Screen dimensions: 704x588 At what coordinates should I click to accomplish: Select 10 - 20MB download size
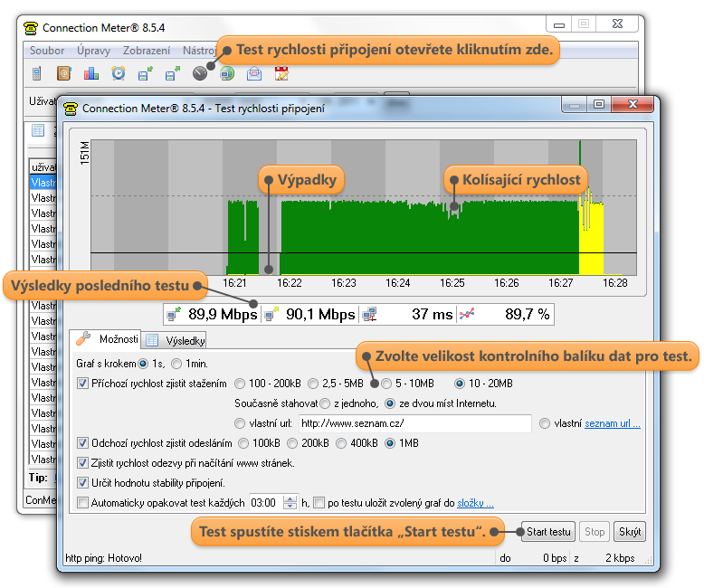point(460,384)
